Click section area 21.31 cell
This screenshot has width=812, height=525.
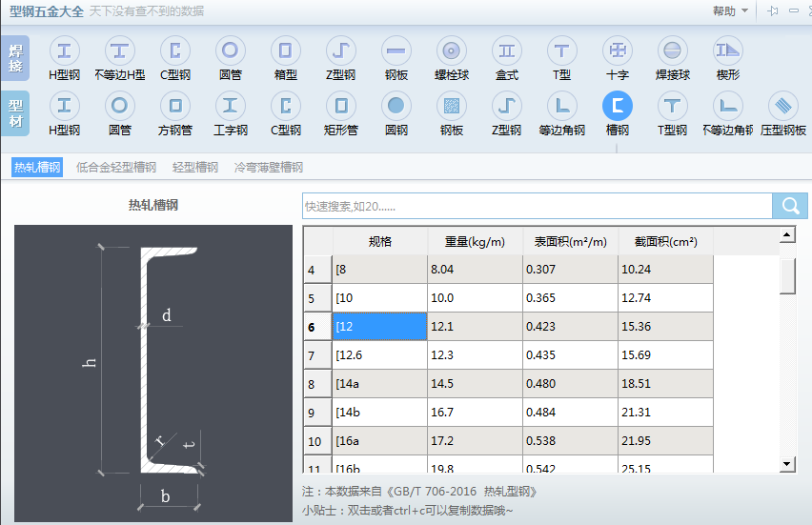pyautogui.click(x=665, y=413)
